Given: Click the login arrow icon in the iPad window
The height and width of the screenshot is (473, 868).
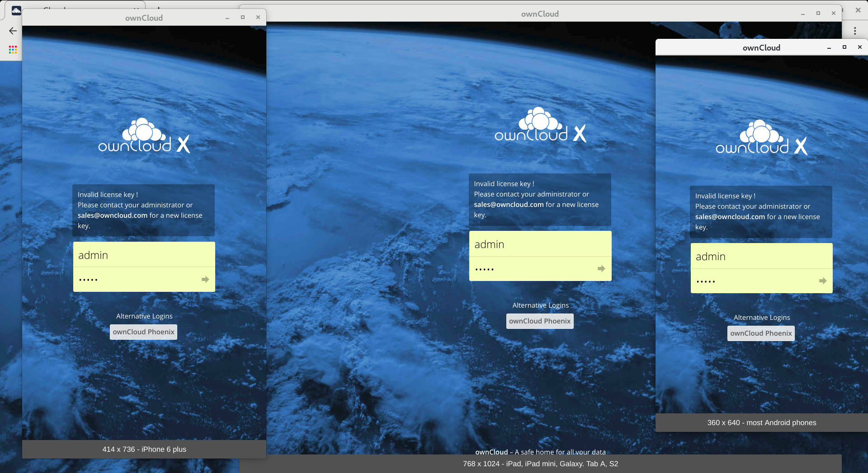Looking at the screenshot, I should [x=600, y=268].
